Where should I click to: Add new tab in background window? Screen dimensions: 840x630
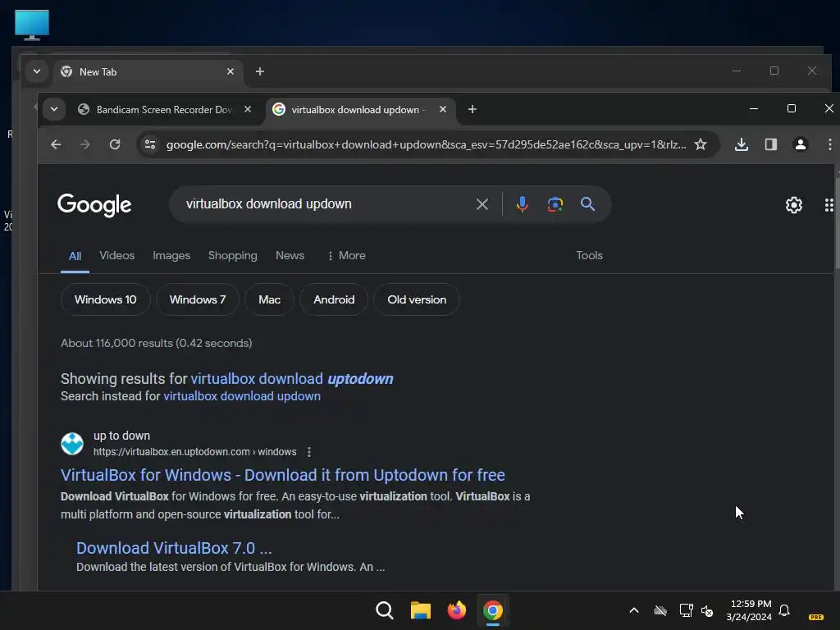(x=260, y=71)
